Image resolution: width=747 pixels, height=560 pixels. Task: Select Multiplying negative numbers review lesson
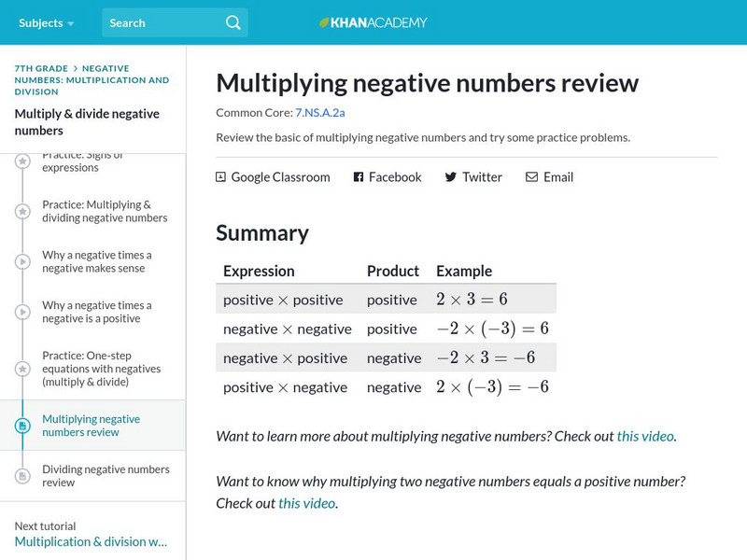pyautogui.click(x=92, y=426)
